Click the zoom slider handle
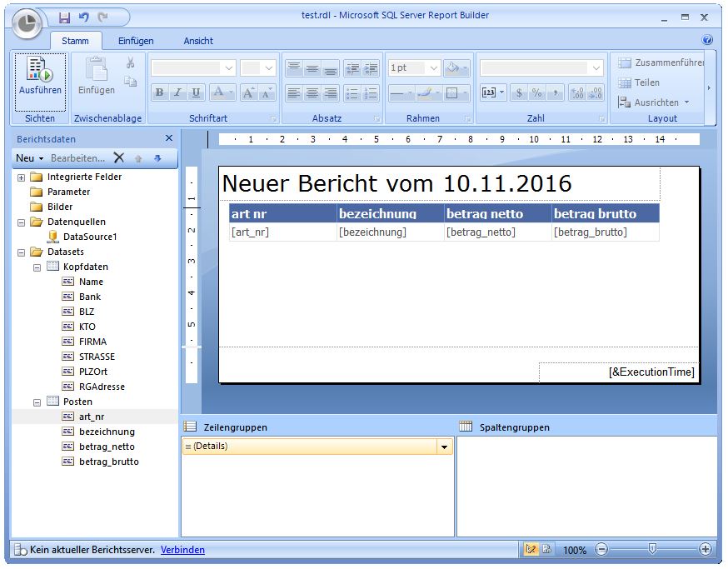 (652, 549)
